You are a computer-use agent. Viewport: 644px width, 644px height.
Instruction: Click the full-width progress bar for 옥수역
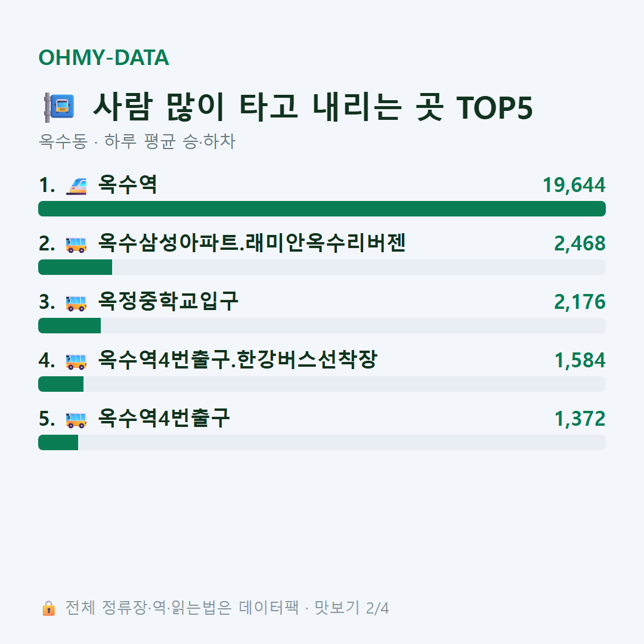click(322, 209)
